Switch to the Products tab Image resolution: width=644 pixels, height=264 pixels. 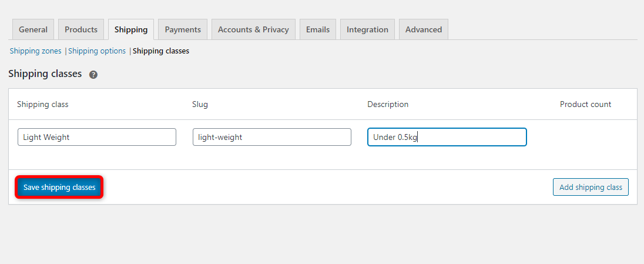[81, 29]
